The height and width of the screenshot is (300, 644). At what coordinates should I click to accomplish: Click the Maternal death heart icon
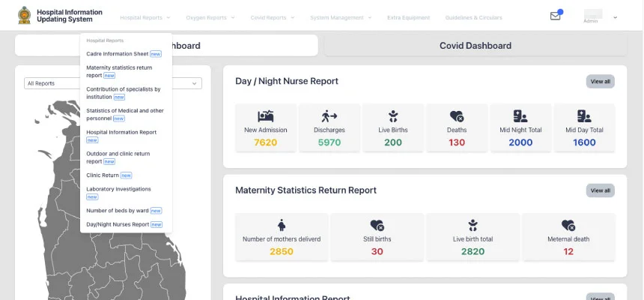tap(568, 225)
